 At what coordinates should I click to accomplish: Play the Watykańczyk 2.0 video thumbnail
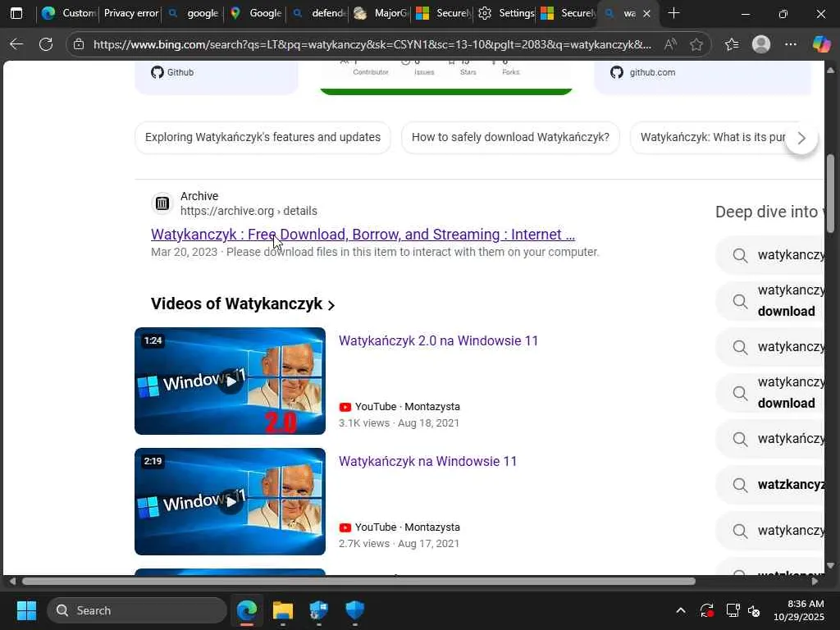tap(230, 381)
